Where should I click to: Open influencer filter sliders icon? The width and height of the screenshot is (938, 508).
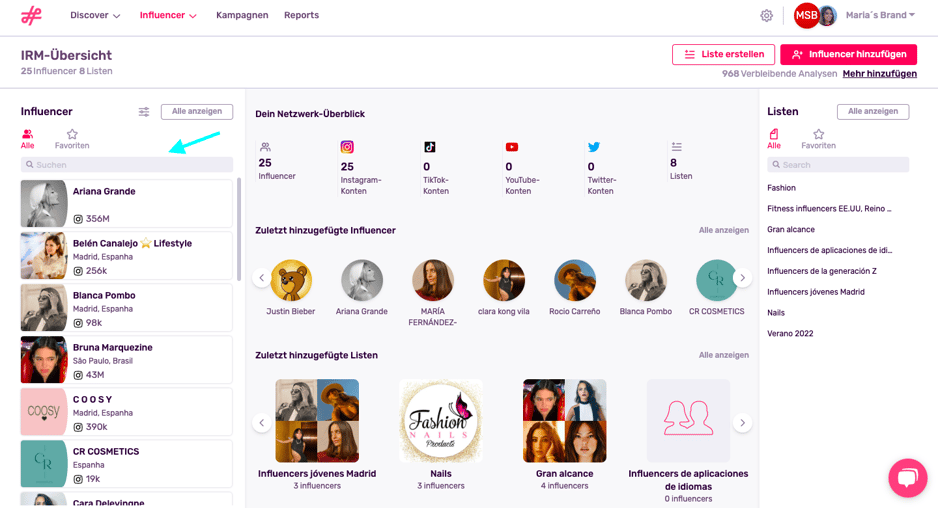pos(144,112)
